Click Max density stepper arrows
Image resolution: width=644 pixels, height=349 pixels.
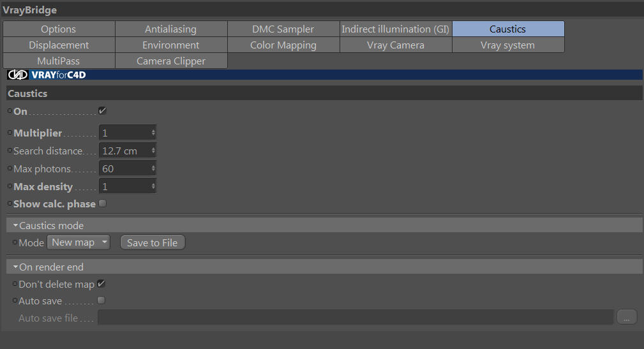pos(153,186)
